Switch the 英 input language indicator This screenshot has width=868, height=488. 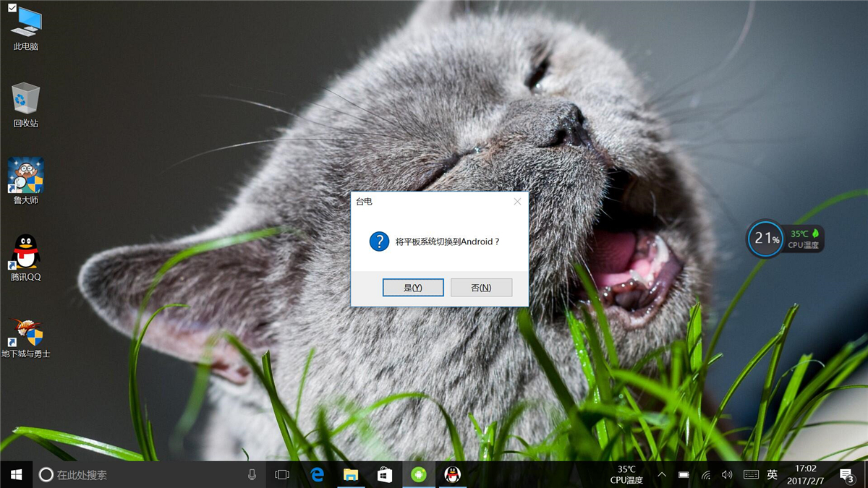coord(773,475)
